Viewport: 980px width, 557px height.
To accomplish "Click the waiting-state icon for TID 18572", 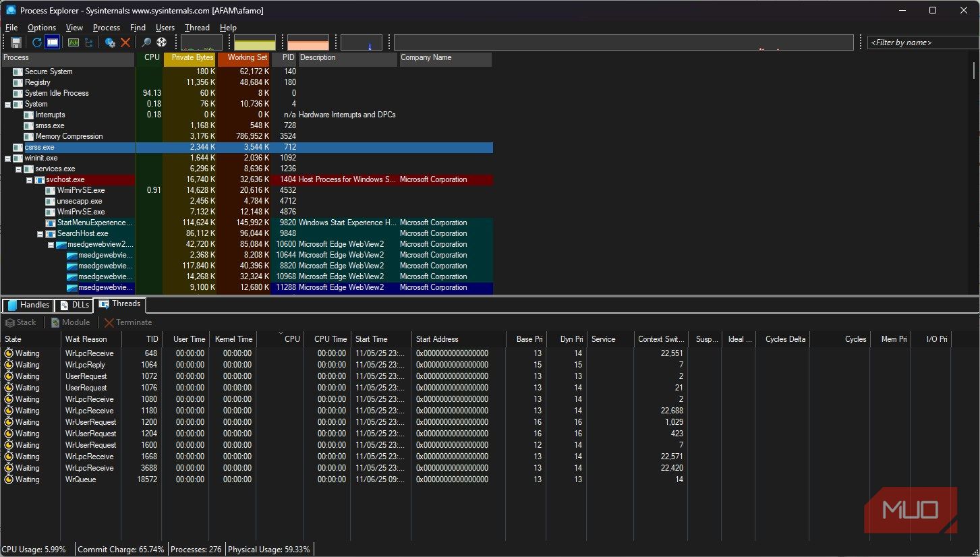I will coord(9,479).
